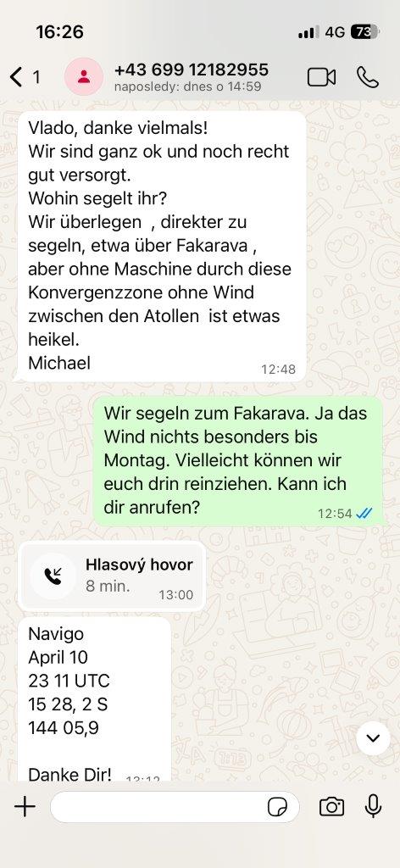Tap the battery indicator in status bar
Screen dimensions: 400x868
(364, 32)
